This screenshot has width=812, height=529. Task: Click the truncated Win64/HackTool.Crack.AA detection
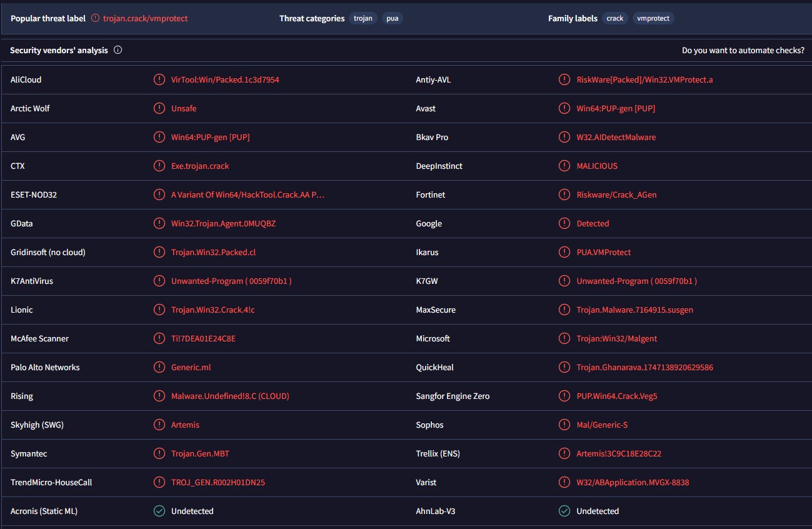[x=248, y=194]
